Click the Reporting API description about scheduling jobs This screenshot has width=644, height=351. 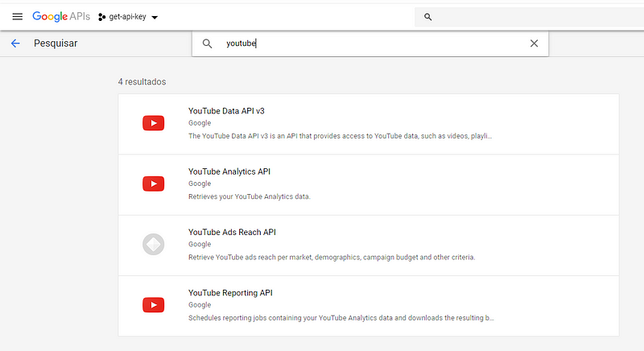341,318
